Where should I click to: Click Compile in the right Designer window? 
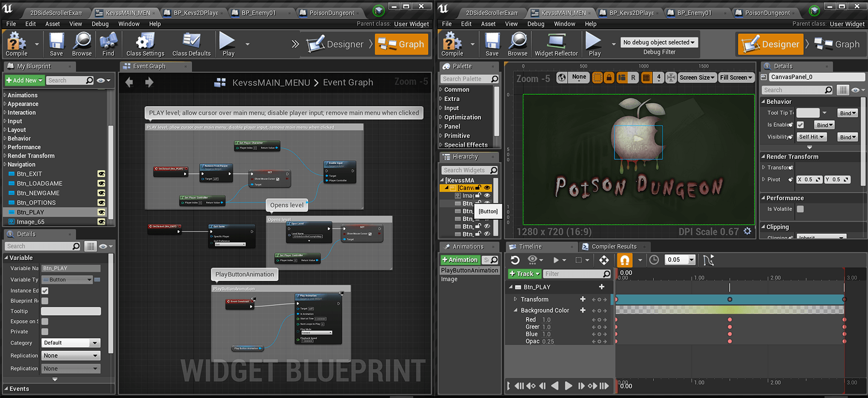(x=452, y=44)
